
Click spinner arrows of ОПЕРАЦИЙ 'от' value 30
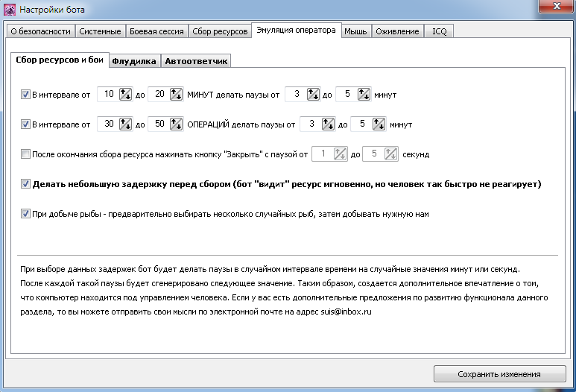pyautogui.click(x=125, y=124)
